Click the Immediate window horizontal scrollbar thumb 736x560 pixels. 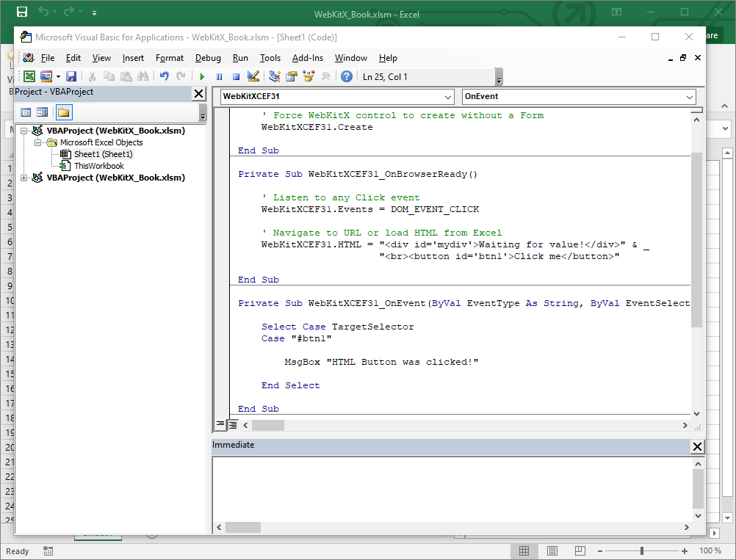point(243,527)
